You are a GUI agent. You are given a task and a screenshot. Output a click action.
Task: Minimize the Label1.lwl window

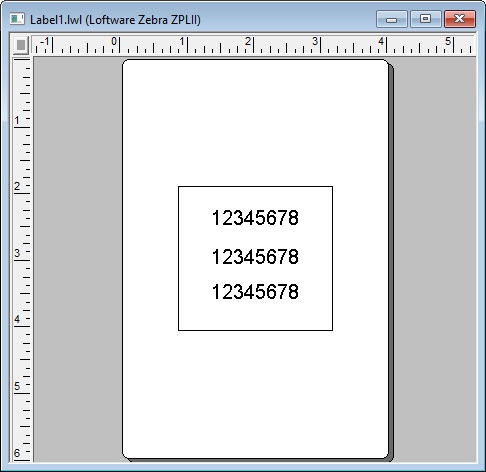[x=392, y=19]
